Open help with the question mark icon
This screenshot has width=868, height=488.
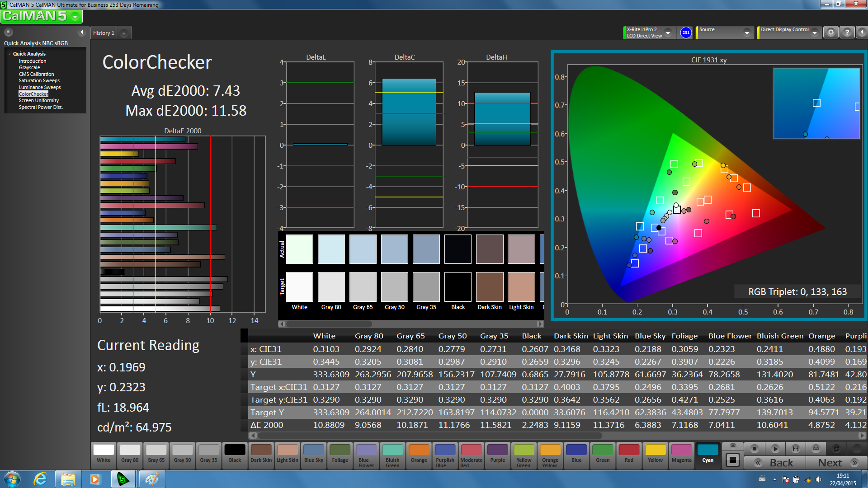847,33
